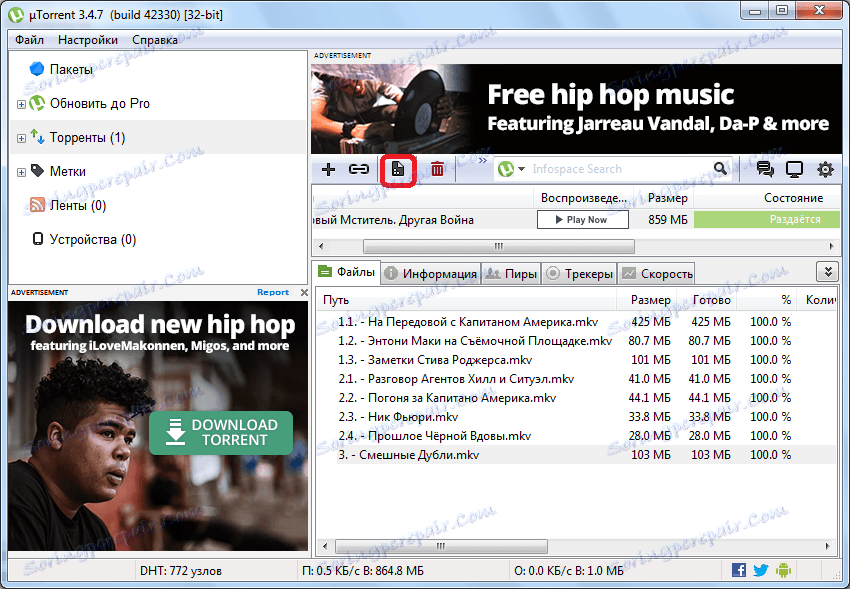Click the Report link above sidebar ad
The width and height of the screenshot is (850, 589).
273,292
